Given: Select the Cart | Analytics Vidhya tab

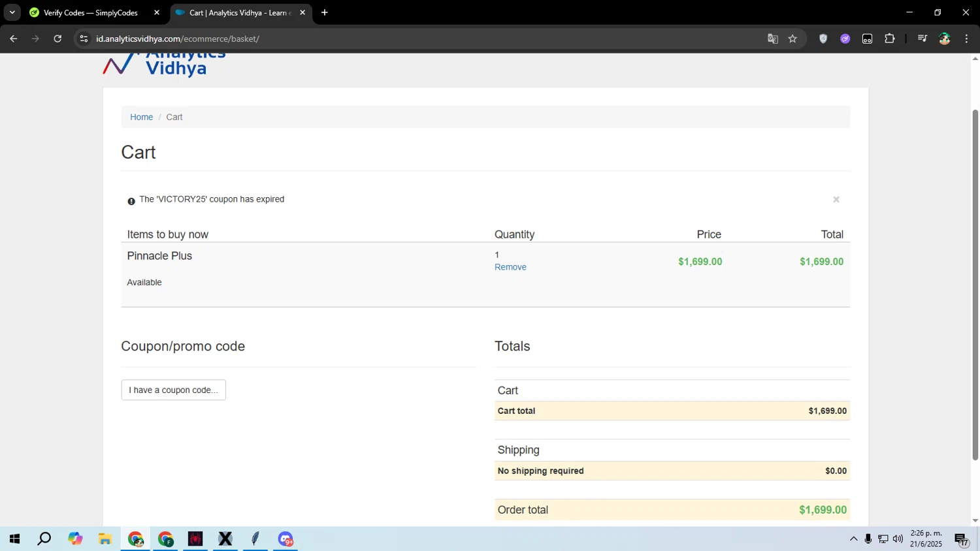Looking at the screenshot, I should (240, 12).
